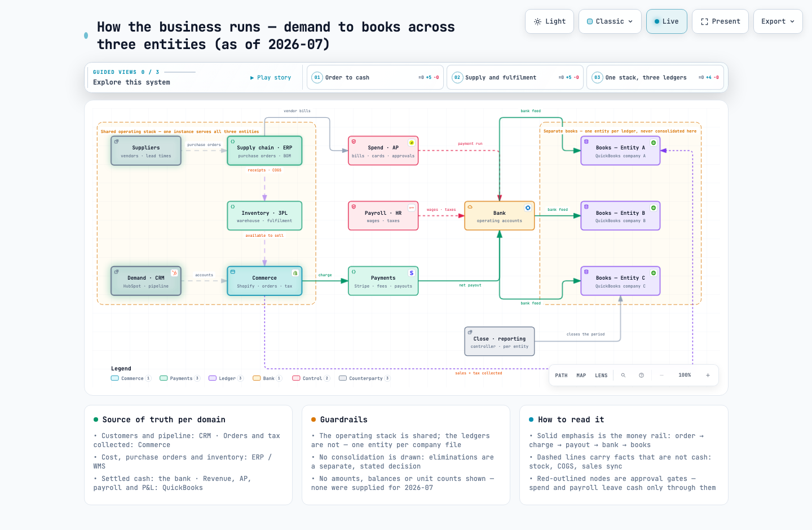Screen dimensions: 812x530
Task: Click the QuickBooks badge on Books – Entity B
Action: [x=654, y=208]
